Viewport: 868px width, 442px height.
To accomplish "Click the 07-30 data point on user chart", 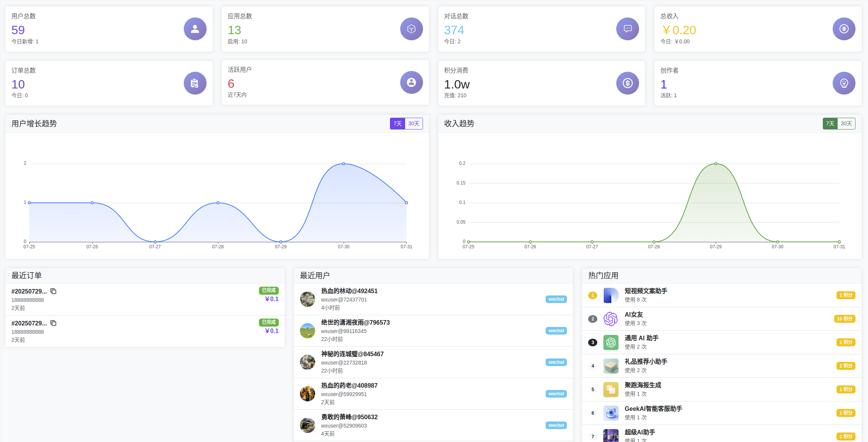I will (344, 164).
